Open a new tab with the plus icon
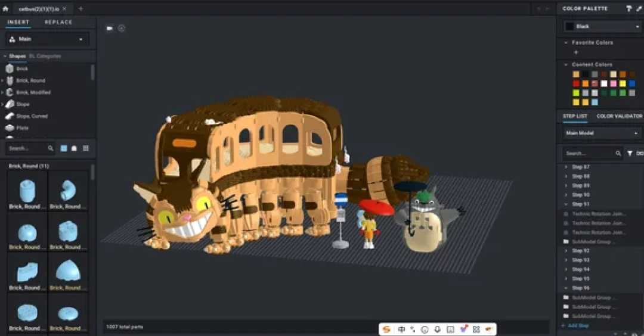644x336 pixels. (80, 8)
